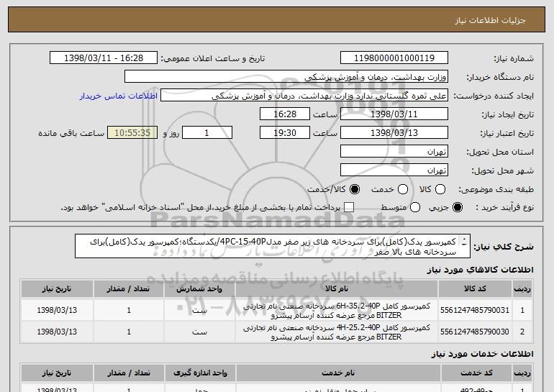The width and height of the screenshot is (554, 392).
Task: Select the جزیی purchase type radio
Action: (457, 207)
